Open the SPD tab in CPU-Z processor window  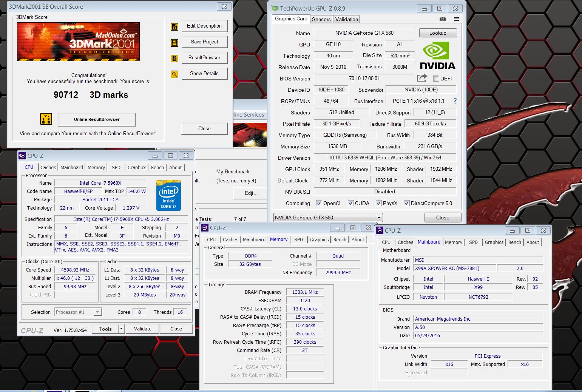(x=116, y=167)
